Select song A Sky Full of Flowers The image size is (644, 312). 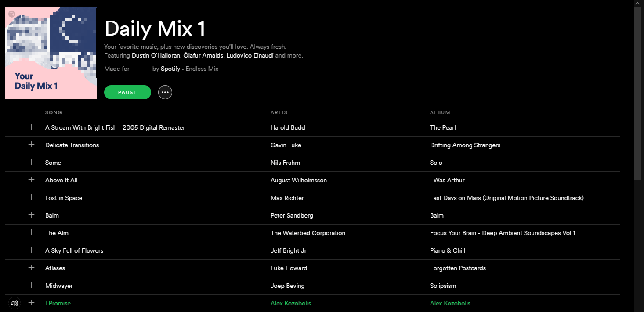point(74,250)
